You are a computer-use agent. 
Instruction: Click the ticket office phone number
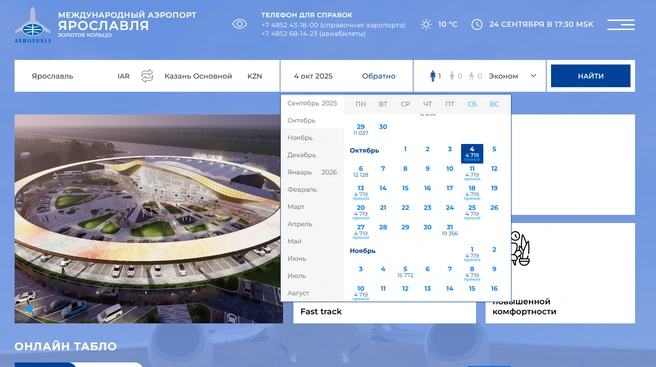click(x=313, y=34)
